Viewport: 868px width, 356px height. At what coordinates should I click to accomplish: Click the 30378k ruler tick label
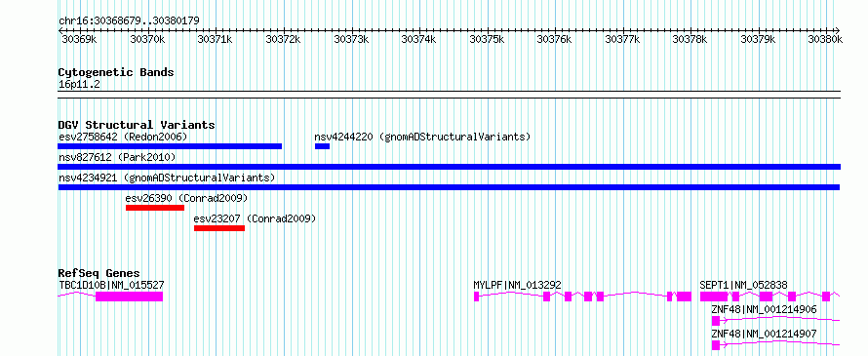point(690,39)
